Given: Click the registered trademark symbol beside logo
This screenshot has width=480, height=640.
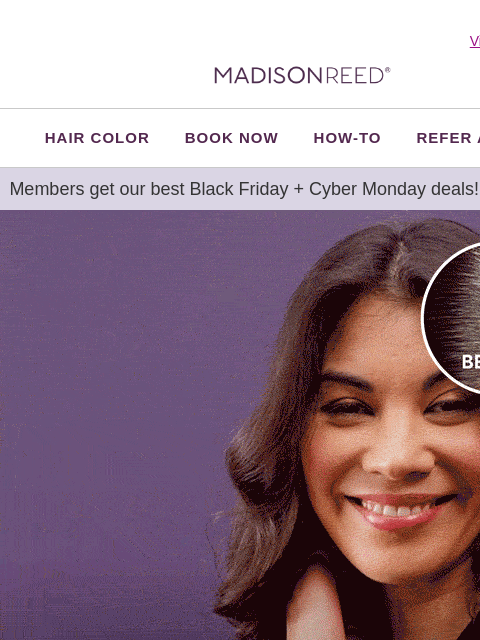Looking at the screenshot, I should pyautogui.click(x=388, y=70).
